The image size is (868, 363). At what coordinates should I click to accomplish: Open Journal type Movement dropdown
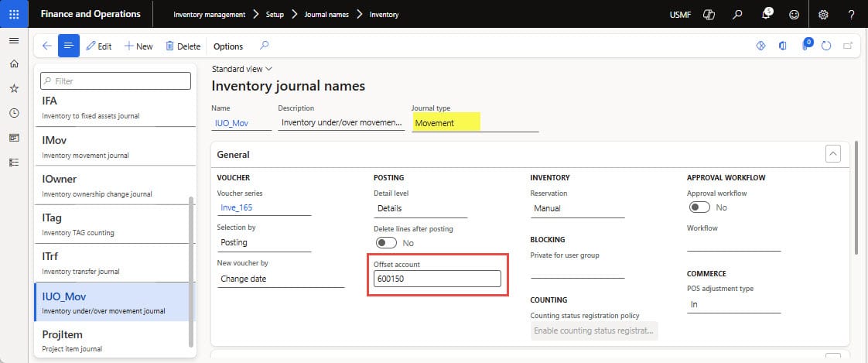coord(475,123)
